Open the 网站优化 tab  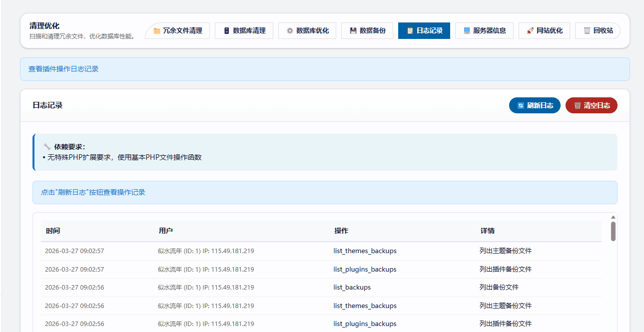point(544,31)
